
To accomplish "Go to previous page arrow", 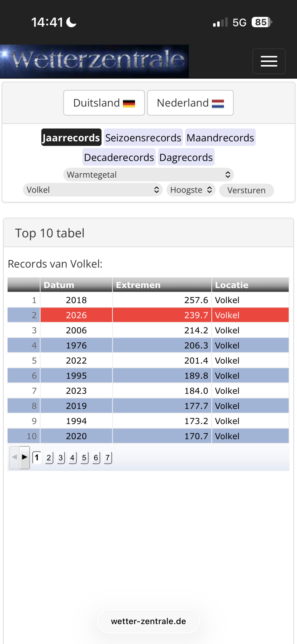I will 14,458.
